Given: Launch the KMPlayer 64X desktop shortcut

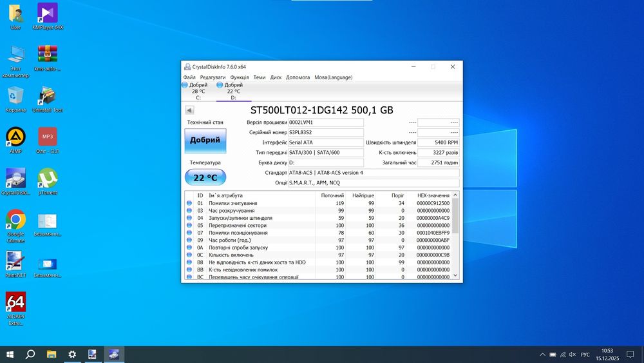Looking at the screenshot, I should [48, 17].
